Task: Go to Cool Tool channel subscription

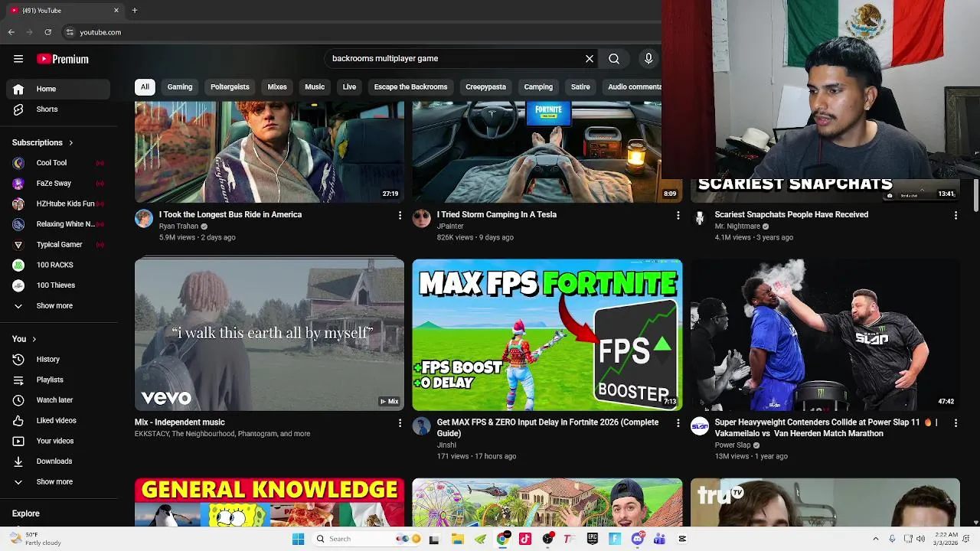Action: click(58, 163)
